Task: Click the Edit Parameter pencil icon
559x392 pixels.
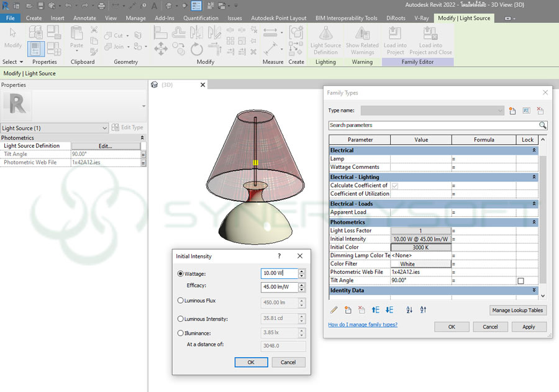Action: point(334,309)
